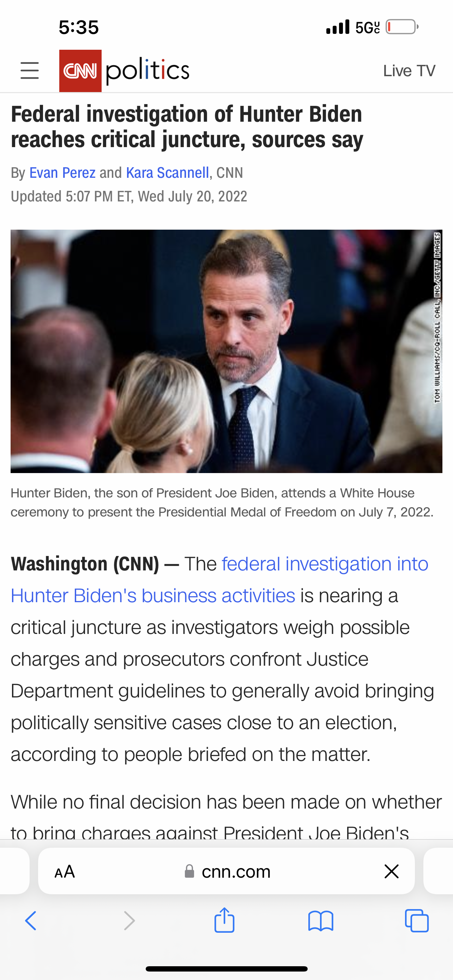Screen dimensions: 453x980
Task: Open Safari bookmarks
Action: click(x=321, y=921)
